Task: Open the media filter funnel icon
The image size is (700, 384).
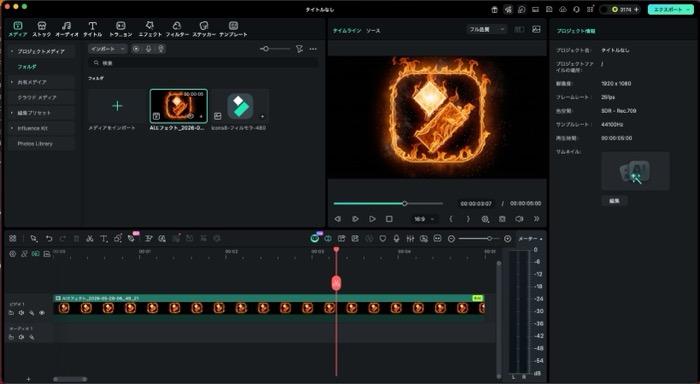Action: [x=299, y=49]
